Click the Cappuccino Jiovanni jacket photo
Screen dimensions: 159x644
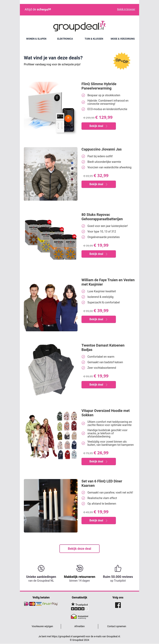[x=51, y=174]
